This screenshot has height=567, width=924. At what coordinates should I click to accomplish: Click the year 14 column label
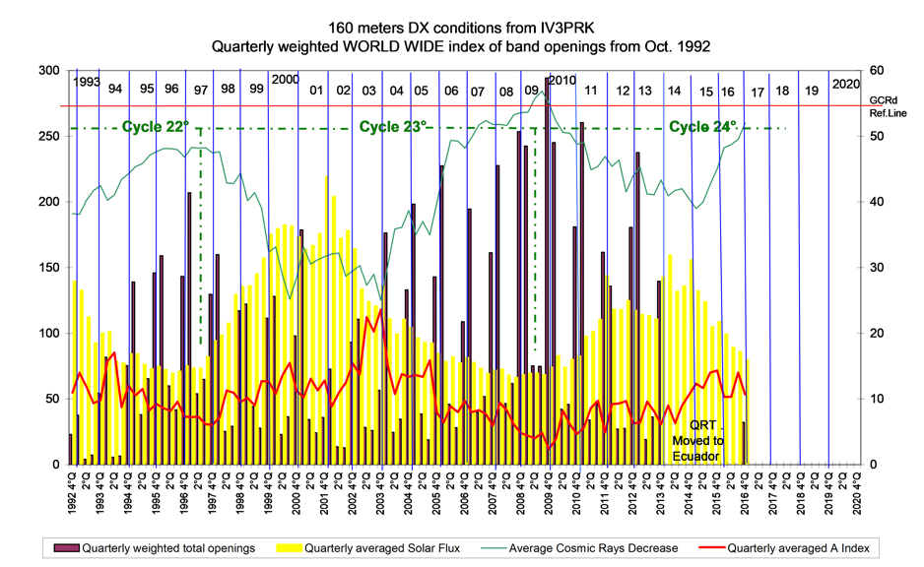pyautogui.click(x=674, y=91)
